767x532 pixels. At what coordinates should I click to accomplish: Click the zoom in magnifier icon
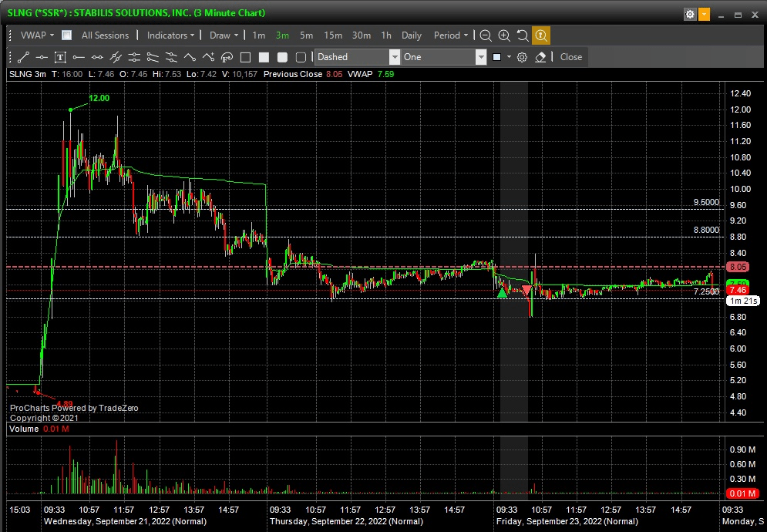[504, 35]
